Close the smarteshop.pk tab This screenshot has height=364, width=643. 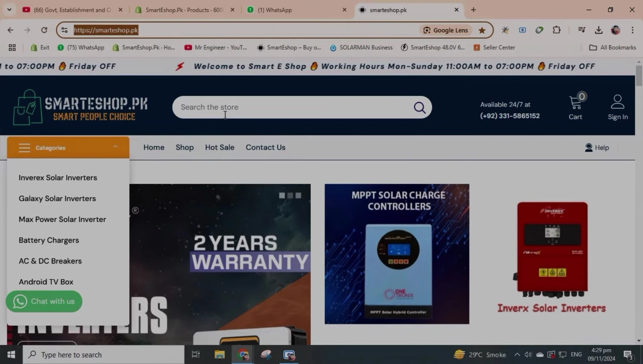tap(456, 10)
